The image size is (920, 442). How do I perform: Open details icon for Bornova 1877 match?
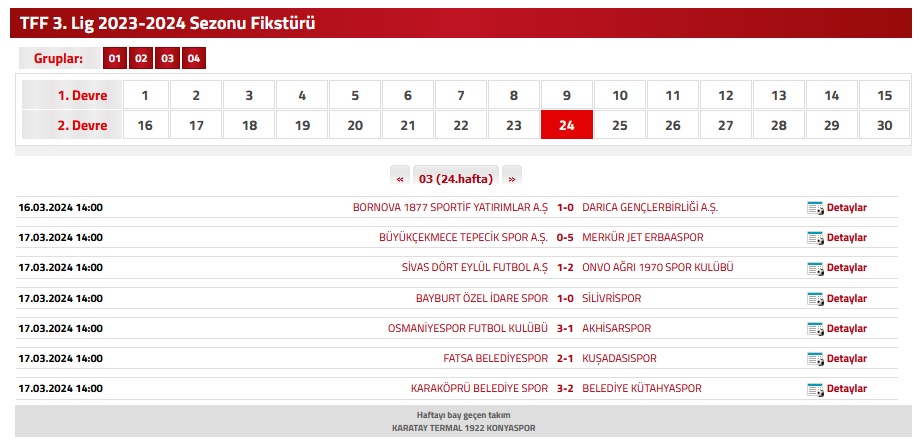tap(815, 208)
